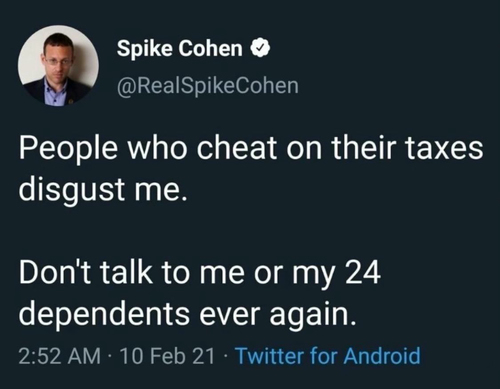Open Spike Cohen's profile picture
The height and width of the screenshot is (389, 500).
pyautogui.click(x=58, y=65)
